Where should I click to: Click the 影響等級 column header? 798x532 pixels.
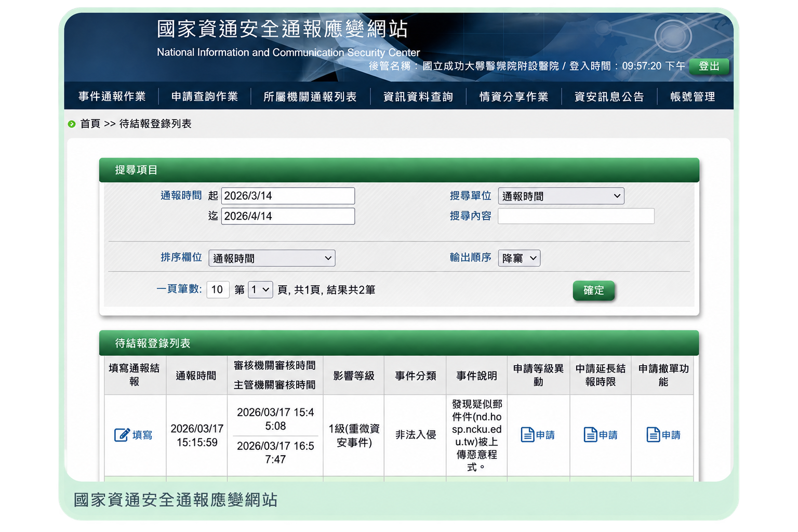click(x=354, y=376)
